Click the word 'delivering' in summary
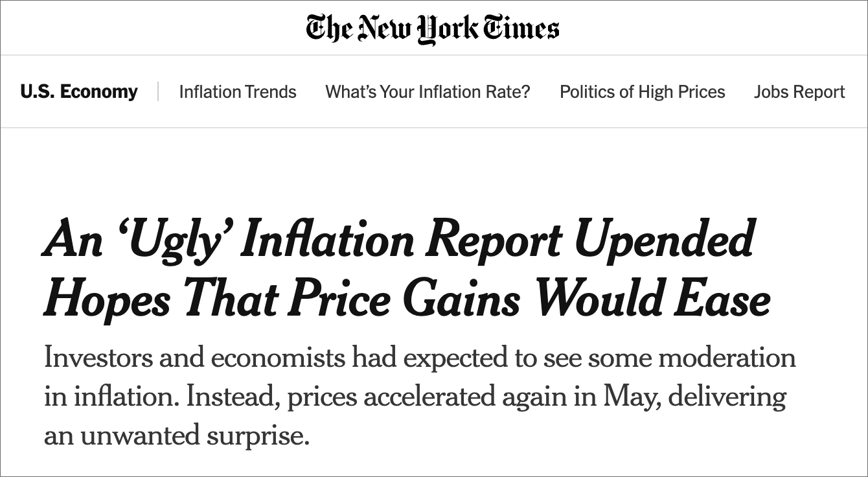The image size is (868, 477). tap(727, 397)
